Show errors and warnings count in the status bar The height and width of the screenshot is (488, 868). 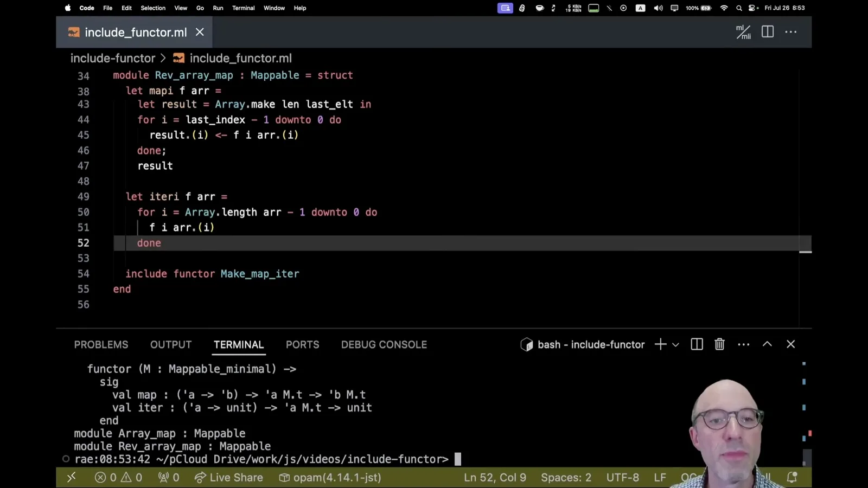pyautogui.click(x=118, y=477)
